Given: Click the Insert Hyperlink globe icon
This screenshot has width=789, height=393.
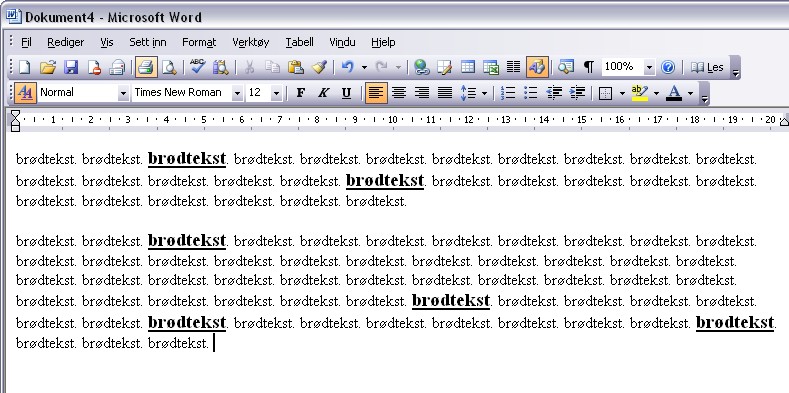Looking at the screenshot, I should coord(421,67).
